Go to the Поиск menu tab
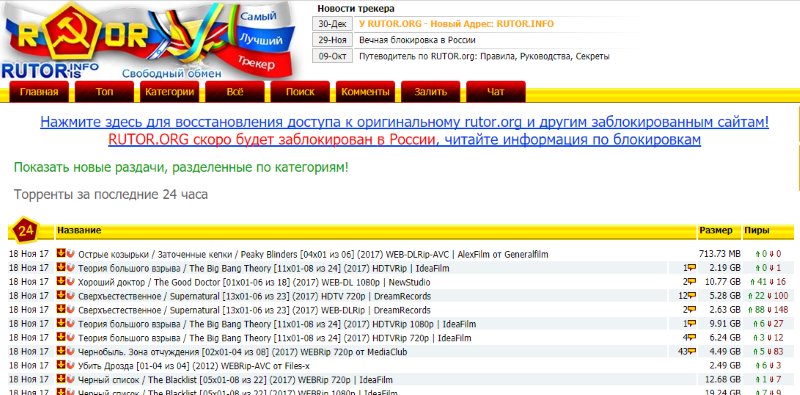Viewport: 800px width, 395px height. click(x=300, y=92)
